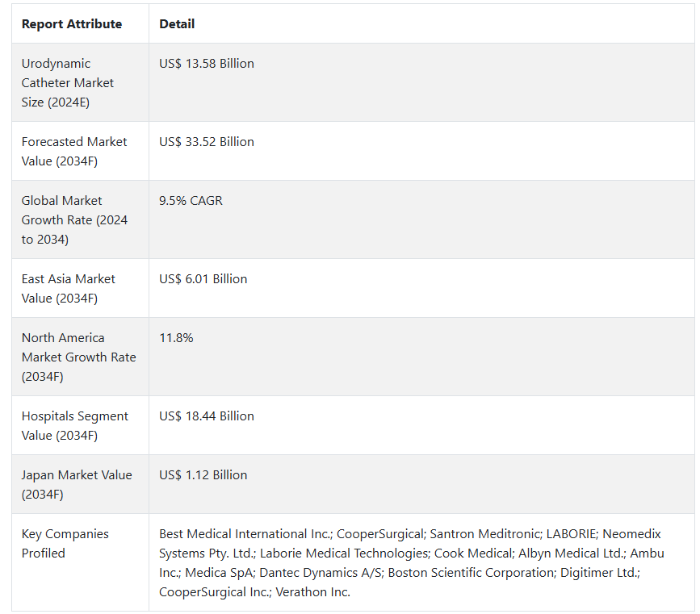Viewport: 700px width, 614px height.
Task: Select the East Asia Market Value label
Action: point(69,288)
